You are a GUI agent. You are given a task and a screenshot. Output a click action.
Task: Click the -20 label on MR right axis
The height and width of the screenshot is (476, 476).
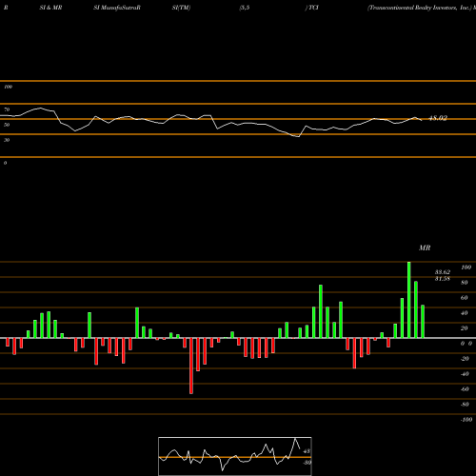465,359
